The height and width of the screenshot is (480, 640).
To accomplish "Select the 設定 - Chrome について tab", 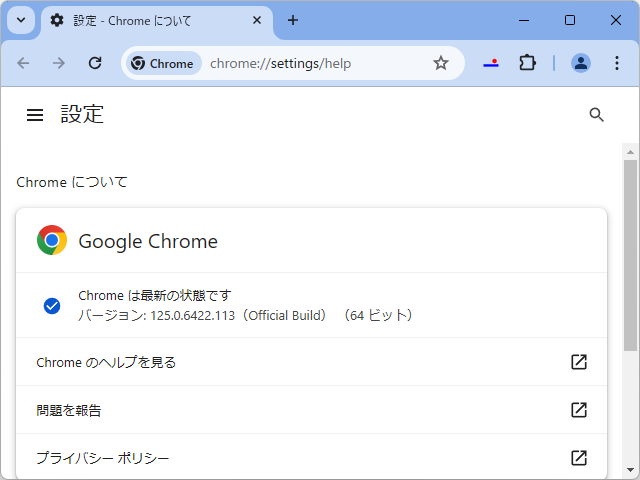I will pyautogui.click(x=156, y=21).
